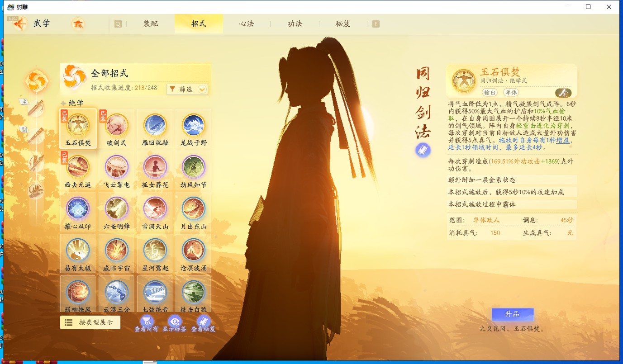Screen dimensions: 623x364
Task: Select the 劲风知节 skill icon
Action: [x=194, y=166]
